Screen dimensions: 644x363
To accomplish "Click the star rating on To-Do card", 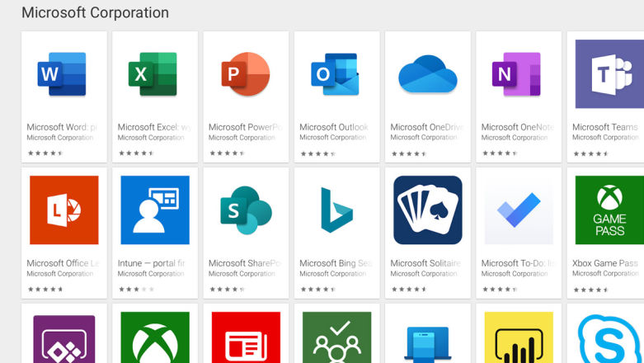I will coord(500,290).
